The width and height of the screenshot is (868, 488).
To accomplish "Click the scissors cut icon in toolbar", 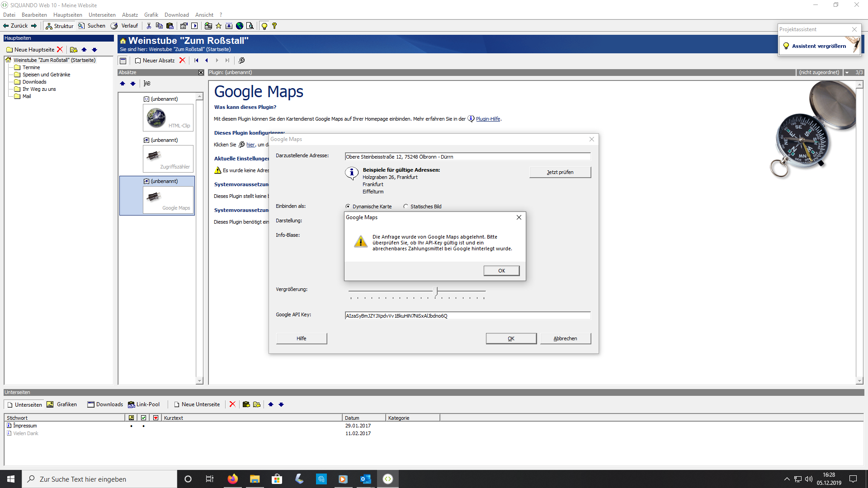I will [149, 26].
